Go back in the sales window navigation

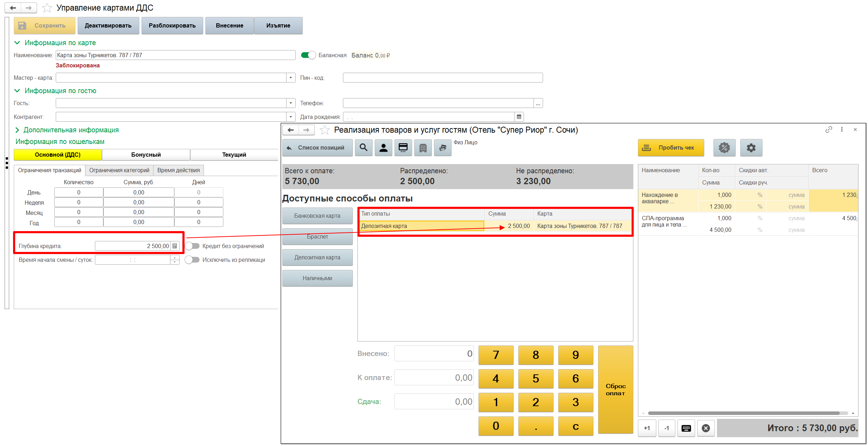pyautogui.click(x=291, y=130)
